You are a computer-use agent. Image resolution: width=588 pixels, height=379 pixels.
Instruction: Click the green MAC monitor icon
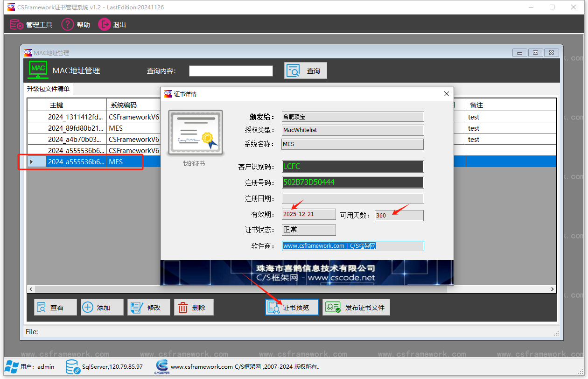38,70
